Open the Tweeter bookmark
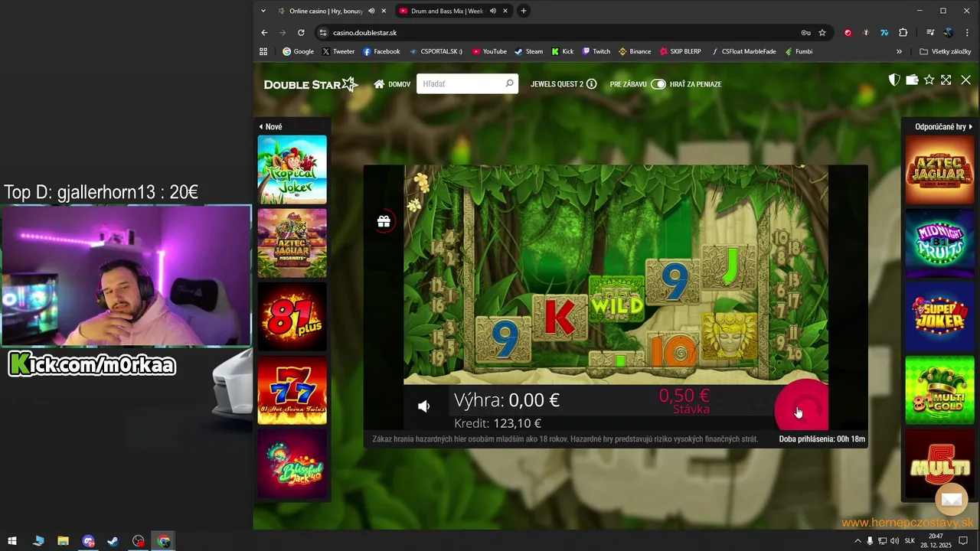Viewport: 980px width, 551px height. pos(338,51)
